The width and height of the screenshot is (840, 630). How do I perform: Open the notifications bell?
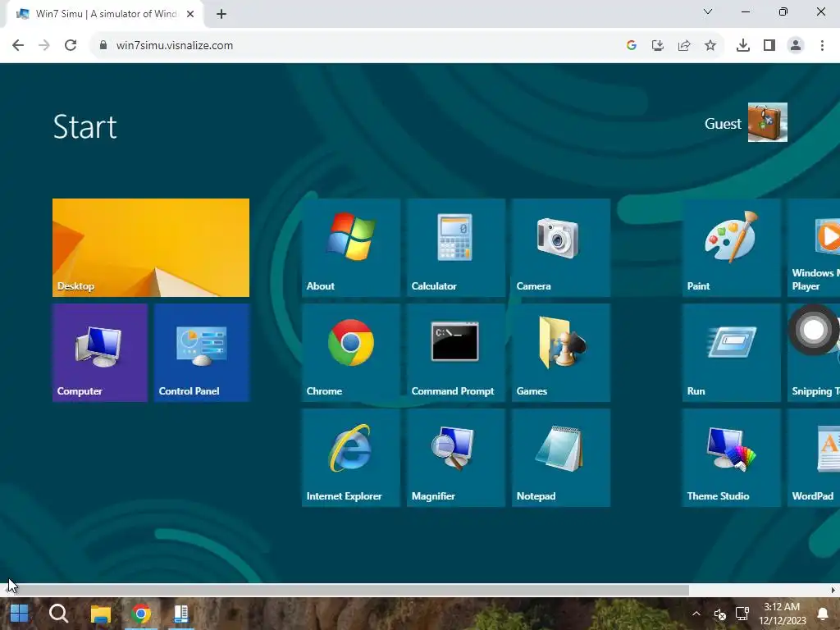822,614
